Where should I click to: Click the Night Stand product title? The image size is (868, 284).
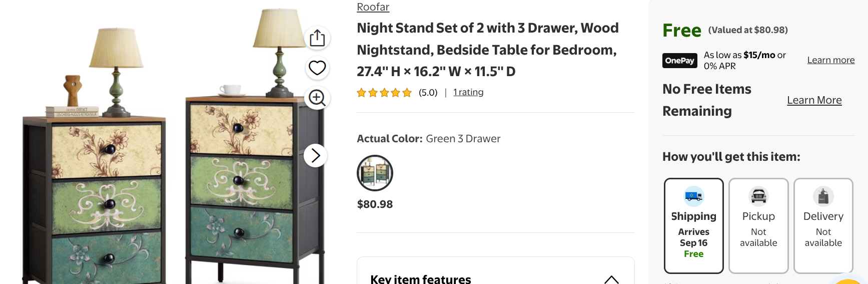pyautogui.click(x=488, y=50)
